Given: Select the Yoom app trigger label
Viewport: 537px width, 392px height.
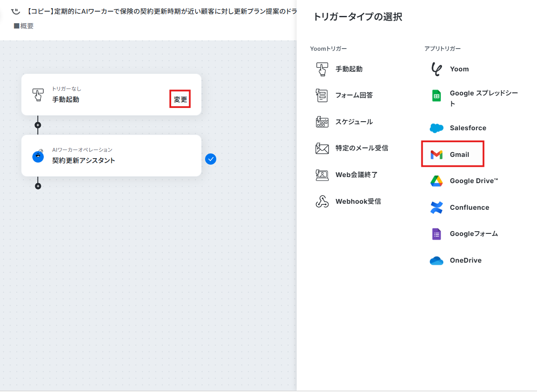Looking at the screenshot, I should point(459,69).
